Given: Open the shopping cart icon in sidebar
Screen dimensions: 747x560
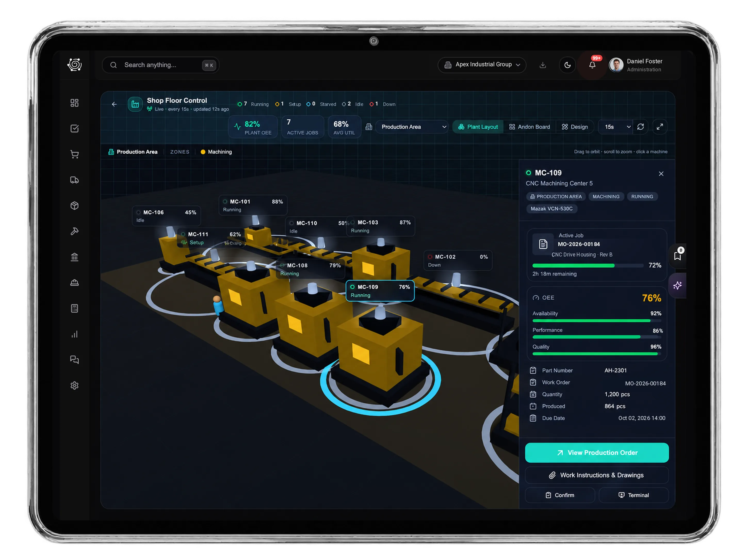Looking at the screenshot, I should pos(74,154).
